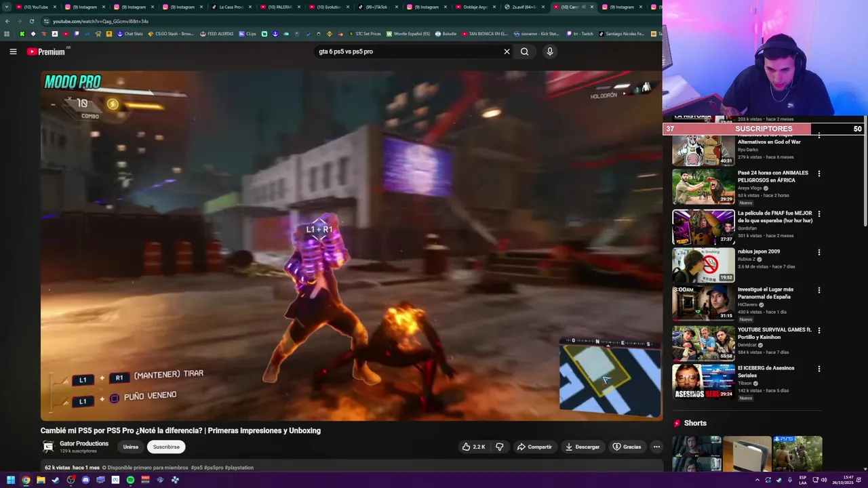This screenshot has width=868, height=488.
Task: Reload the page with refresh icon
Action: [31, 21]
